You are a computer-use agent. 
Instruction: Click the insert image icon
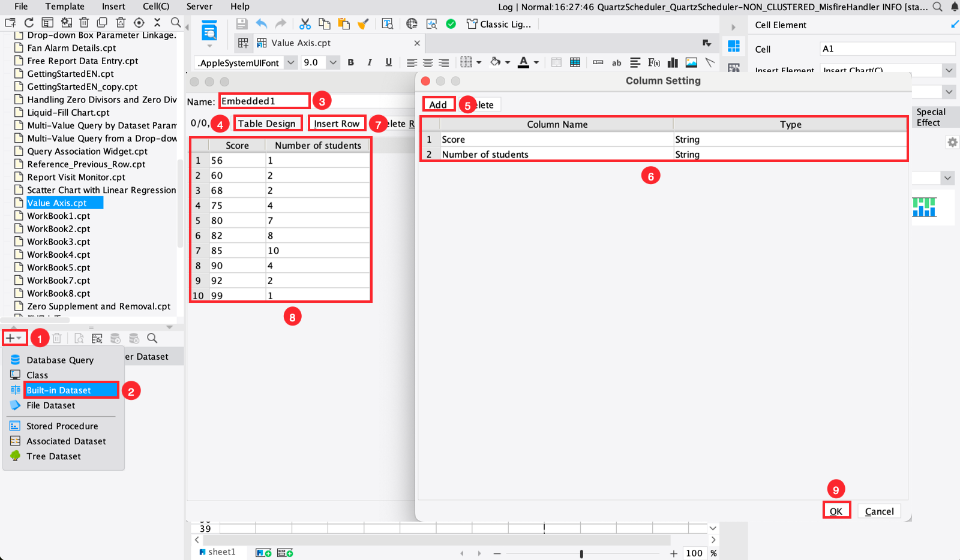pos(691,62)
